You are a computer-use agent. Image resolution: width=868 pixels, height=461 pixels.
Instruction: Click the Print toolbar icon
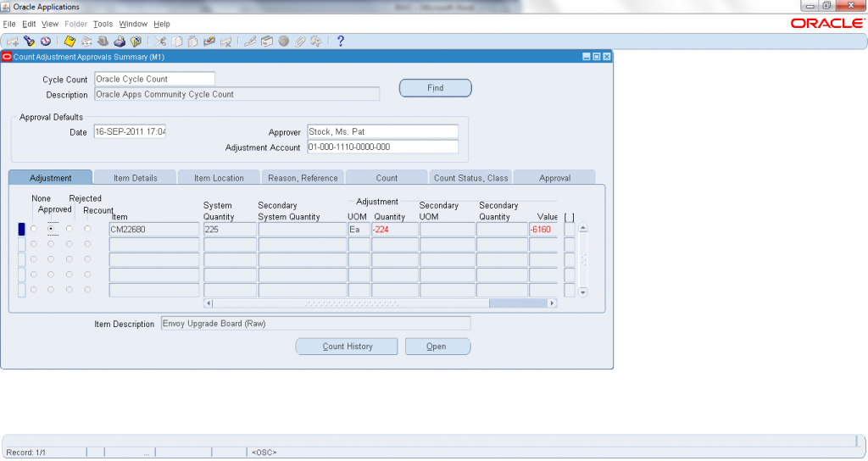coord(120,41)
